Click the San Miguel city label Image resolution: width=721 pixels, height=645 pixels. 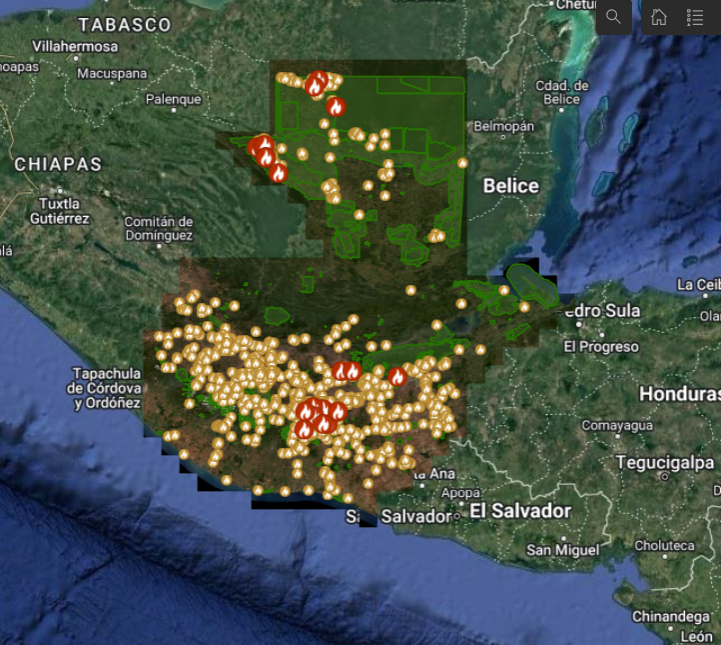pos(563,550)
